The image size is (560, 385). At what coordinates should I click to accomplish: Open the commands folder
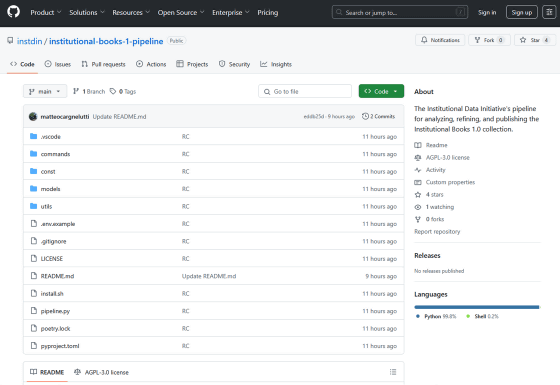(55, 154)
